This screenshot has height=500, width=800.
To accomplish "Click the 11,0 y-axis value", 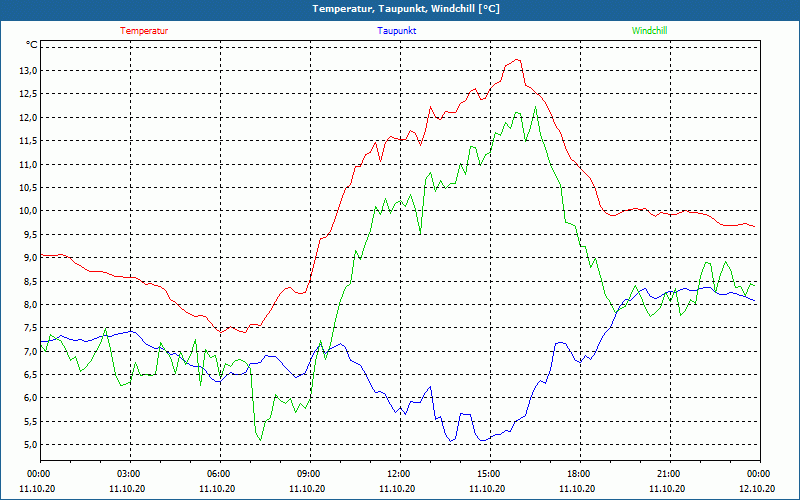I will click(29, 164).
